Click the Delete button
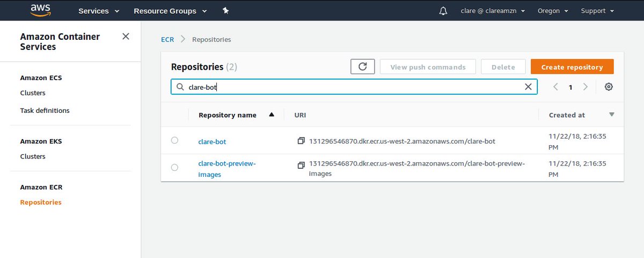The width and height of the screenshot is (644, 258). pos(503,67)
